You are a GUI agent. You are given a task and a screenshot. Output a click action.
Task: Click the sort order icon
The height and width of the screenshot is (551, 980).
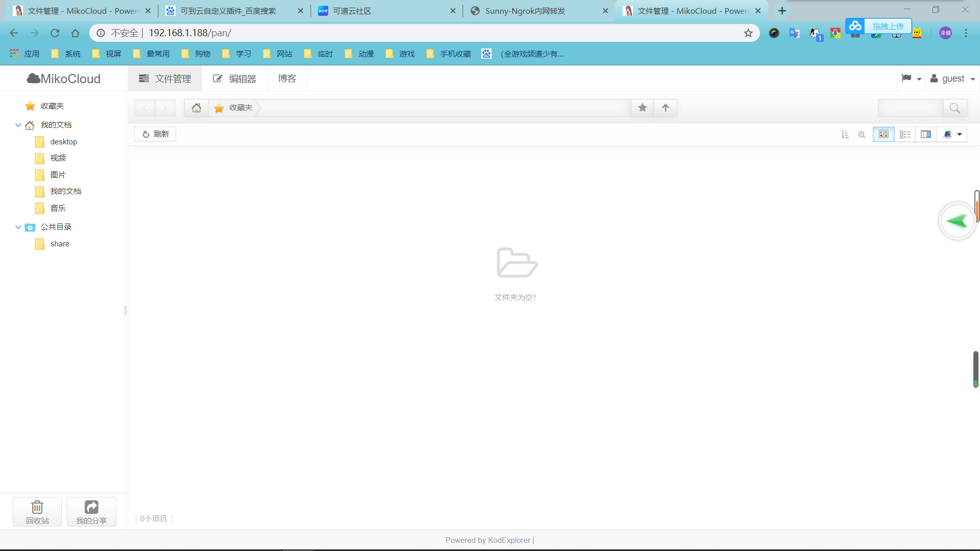coord(845,135)
